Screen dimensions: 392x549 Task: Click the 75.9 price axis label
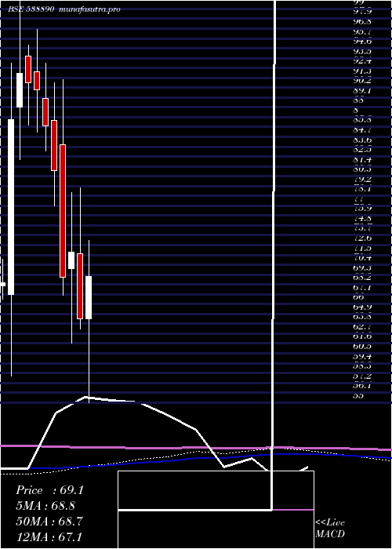pyautogui.click(x=362, y=209)
